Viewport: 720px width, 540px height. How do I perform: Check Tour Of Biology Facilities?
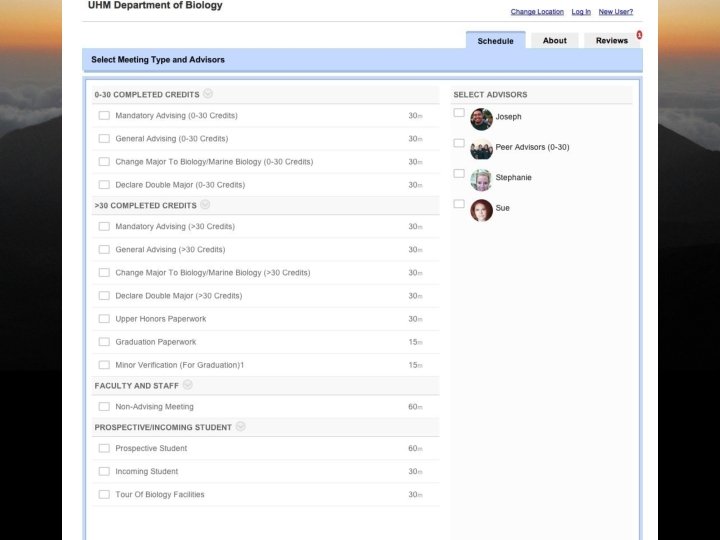tap(104, 495)
